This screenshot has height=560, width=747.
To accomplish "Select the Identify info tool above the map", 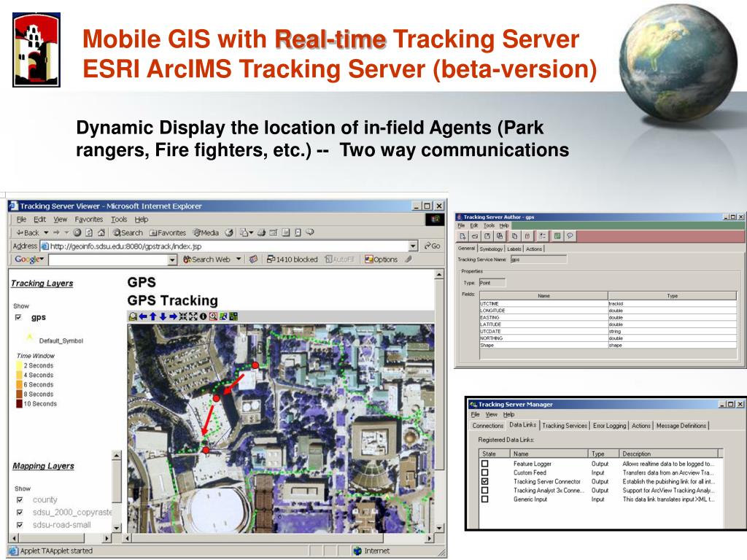I will pos(203,316).
